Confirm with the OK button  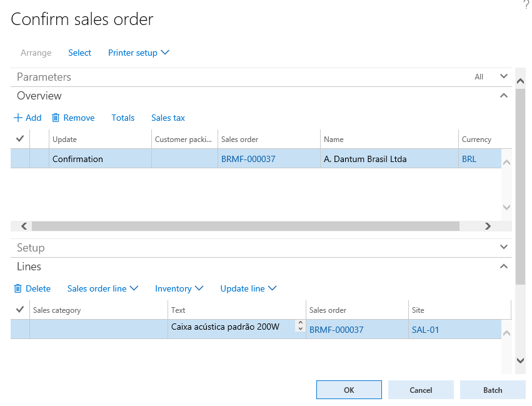349,389
